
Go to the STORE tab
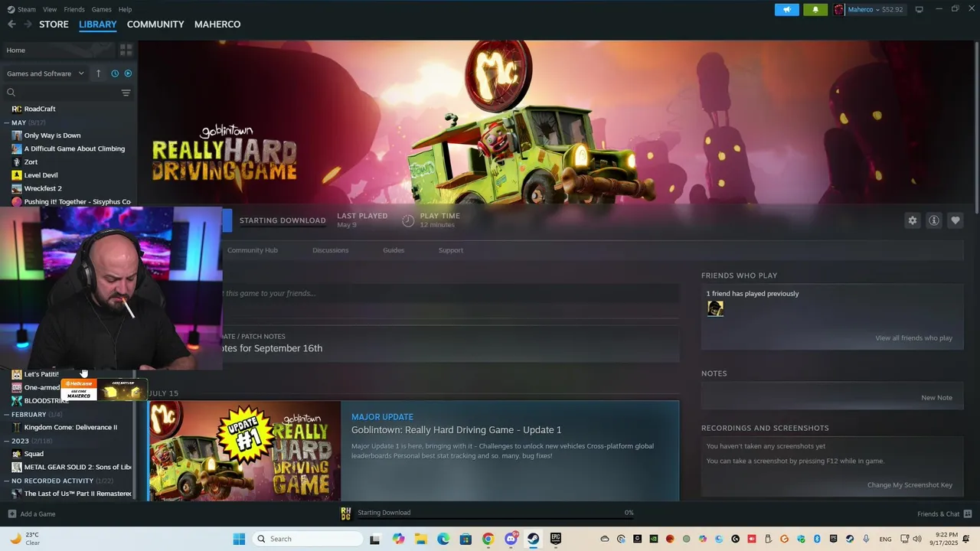tap(54, 24)
